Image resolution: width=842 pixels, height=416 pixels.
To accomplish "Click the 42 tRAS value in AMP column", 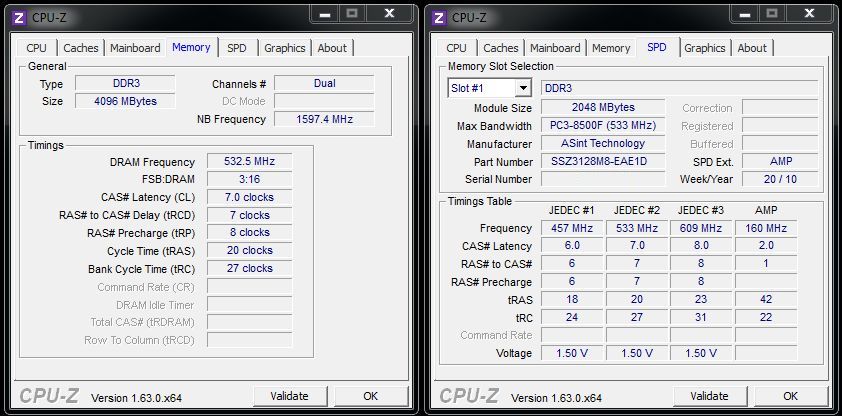I will [x=766, y=299].
